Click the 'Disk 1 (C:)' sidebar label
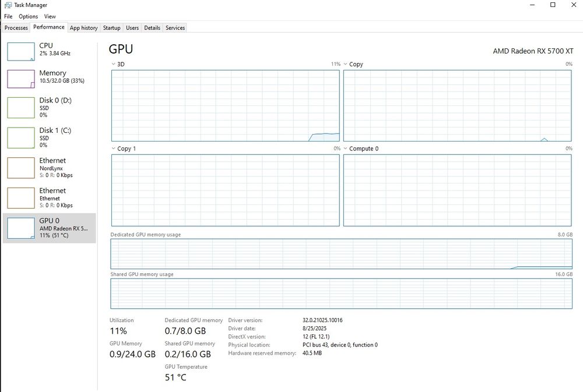Viewport: 583px width, 392px height. [55, 130]
